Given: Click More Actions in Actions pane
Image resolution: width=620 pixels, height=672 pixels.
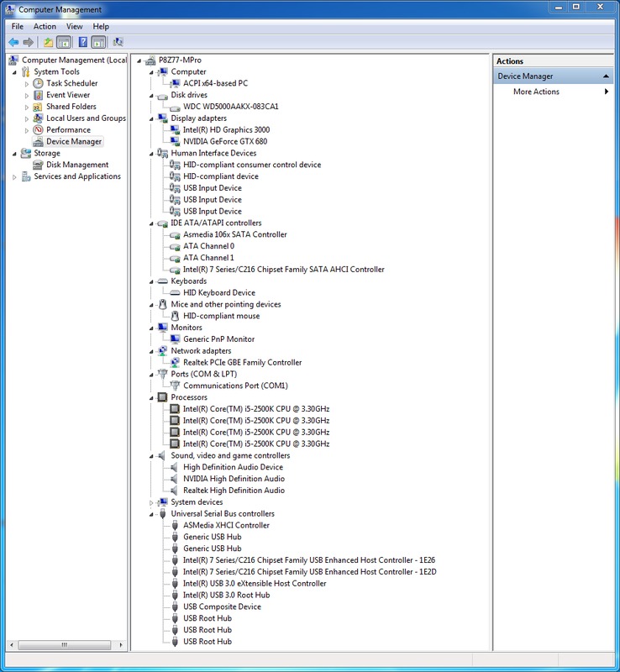Looking at the screenshot, I should (536, 92).
